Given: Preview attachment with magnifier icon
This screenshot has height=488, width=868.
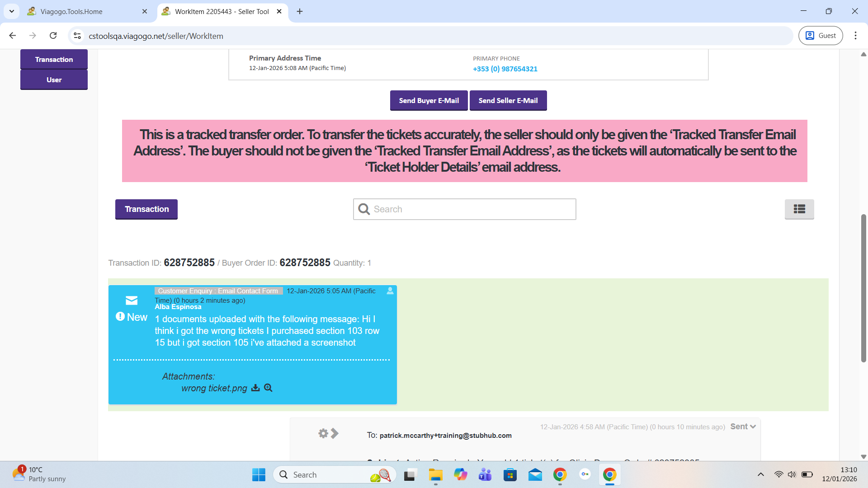Looking at the screenshot, I should coord(268,388).
